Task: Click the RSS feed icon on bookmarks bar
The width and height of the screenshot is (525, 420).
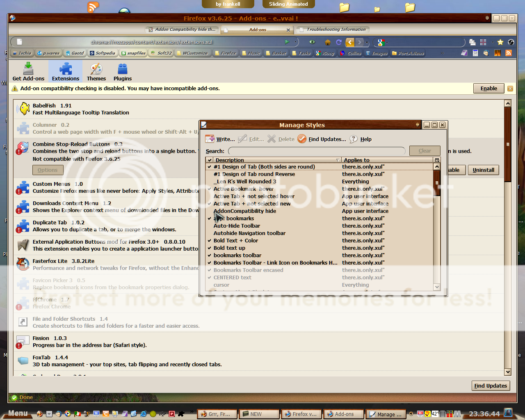Action: (x=509, y=53)
